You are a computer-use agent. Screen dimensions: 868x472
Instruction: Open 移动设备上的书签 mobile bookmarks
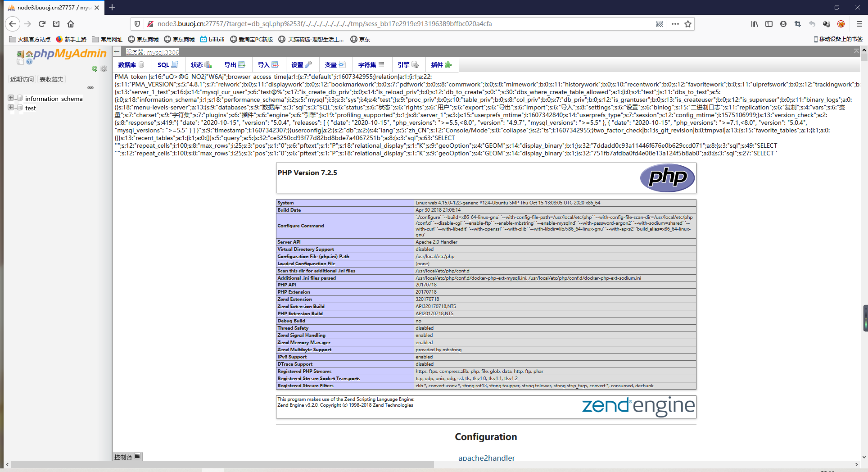tap(838, 39)
